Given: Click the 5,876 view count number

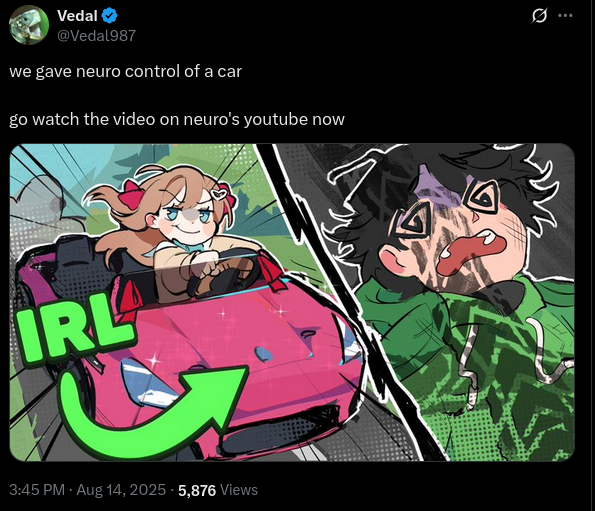Looking at the screenshot, I should 197,490.
